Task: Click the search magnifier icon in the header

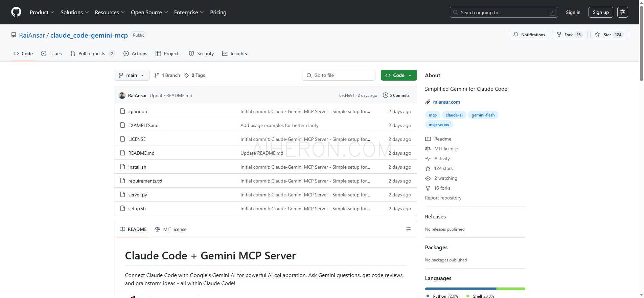Action: click(456, 12)
